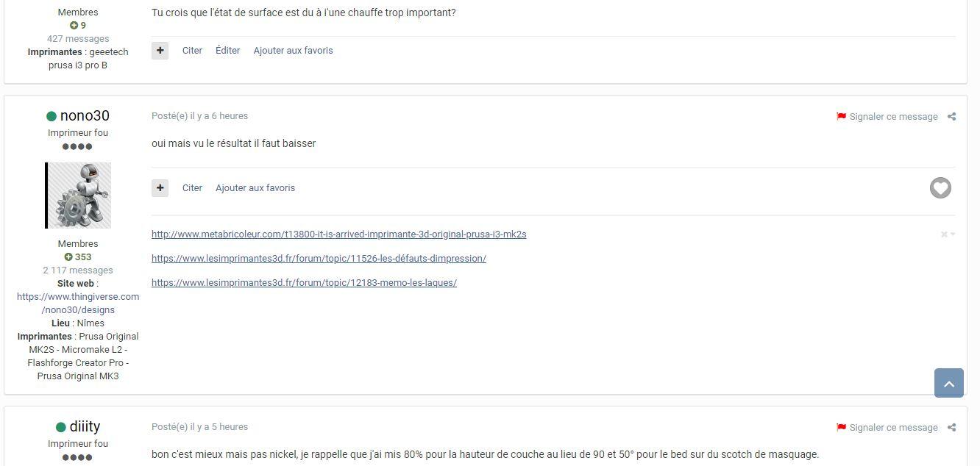Open the défauts d'impression forum topic link

[319, 259]
